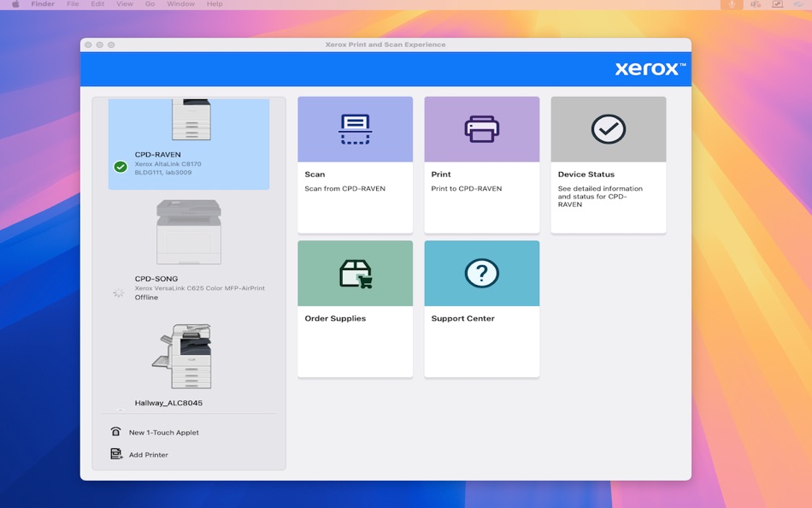This screenshot has width=812, height=508.
Task: Click the See detailed information description text
Action: pyautogui.click(x=600, y=197)
